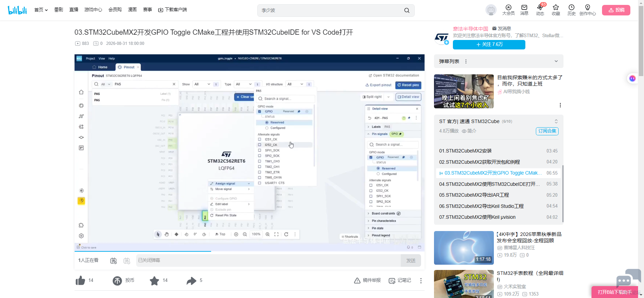The image size is (644, 298).
Task: Toggle the danmaku on/off switch
Action: (113, 260)
